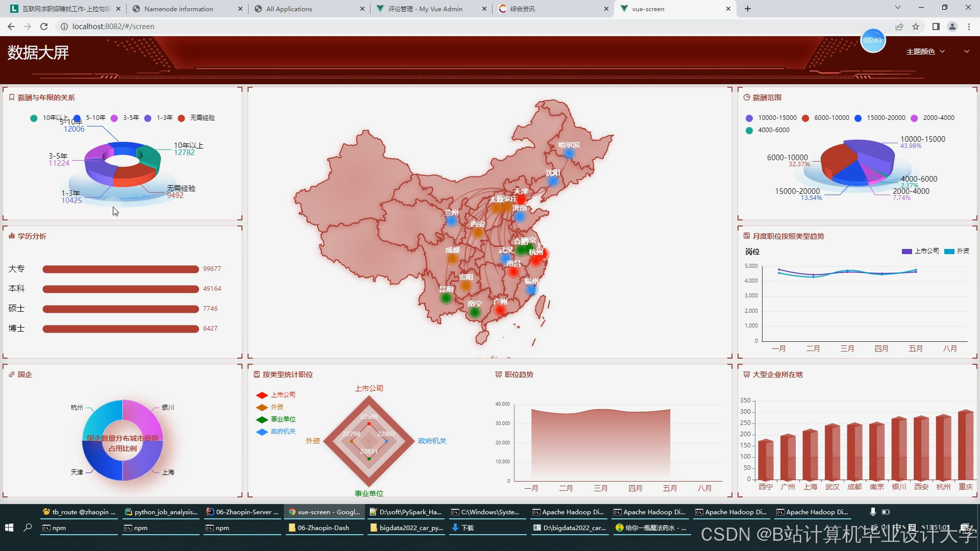Click 6000-10000 legend color dot
The image size is (980, 551).
pyautogui.click(x=805, y=118)
